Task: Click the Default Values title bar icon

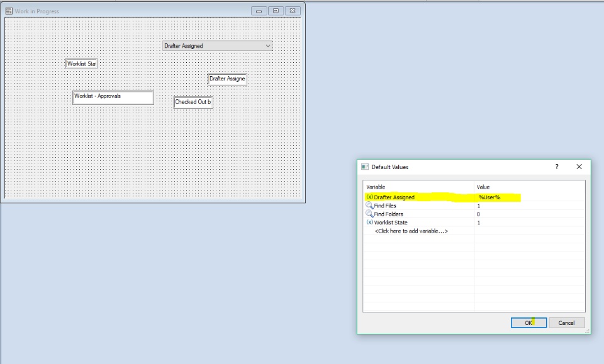Action: coord(365,167)
